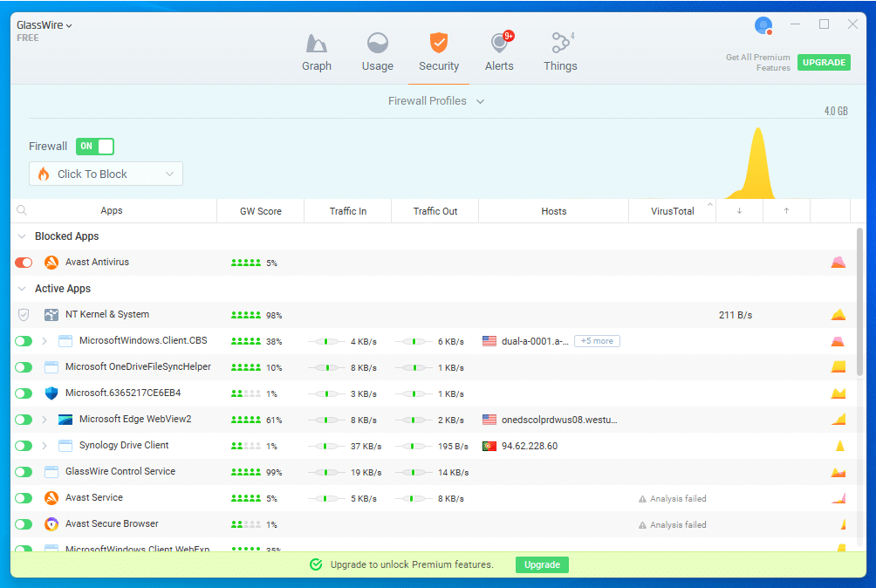This screenshot has height=588, width=876.
Task: Select the Security shield icon
Action: 439,43
